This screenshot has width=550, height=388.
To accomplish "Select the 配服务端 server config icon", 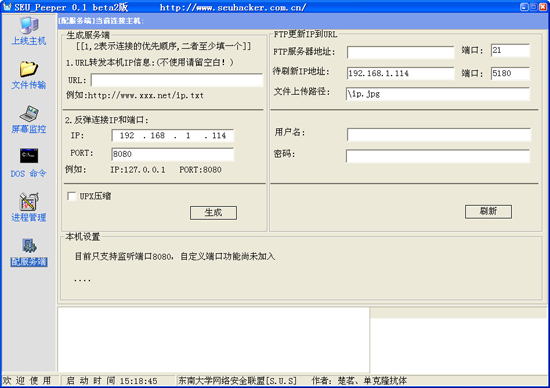I will pos(29,246).
